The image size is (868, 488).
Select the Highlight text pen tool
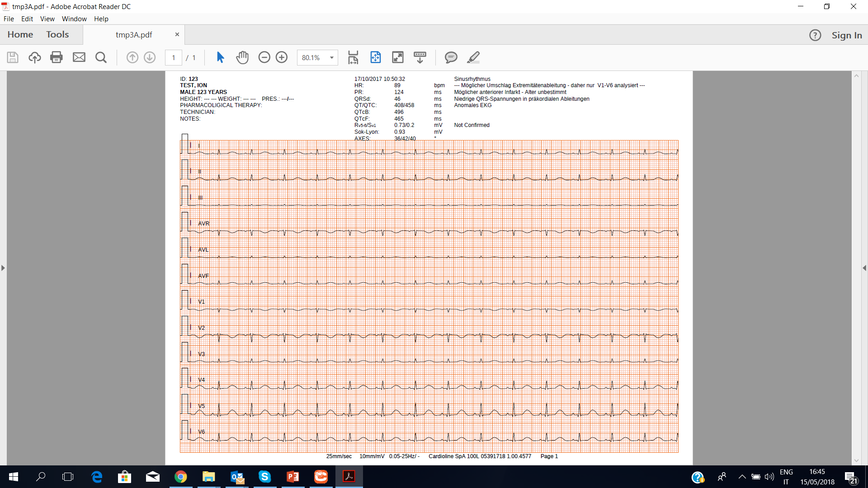473,57
